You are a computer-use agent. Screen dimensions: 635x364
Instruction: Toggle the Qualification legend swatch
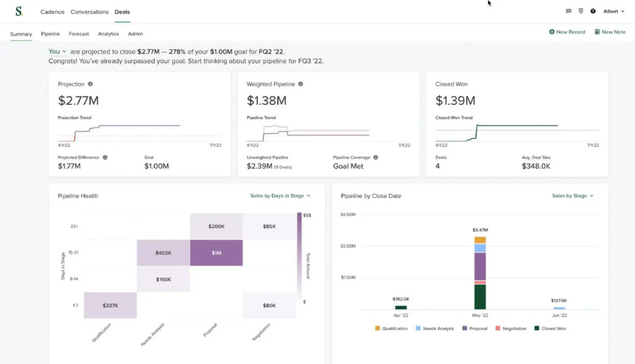click(x=378, y=328)
